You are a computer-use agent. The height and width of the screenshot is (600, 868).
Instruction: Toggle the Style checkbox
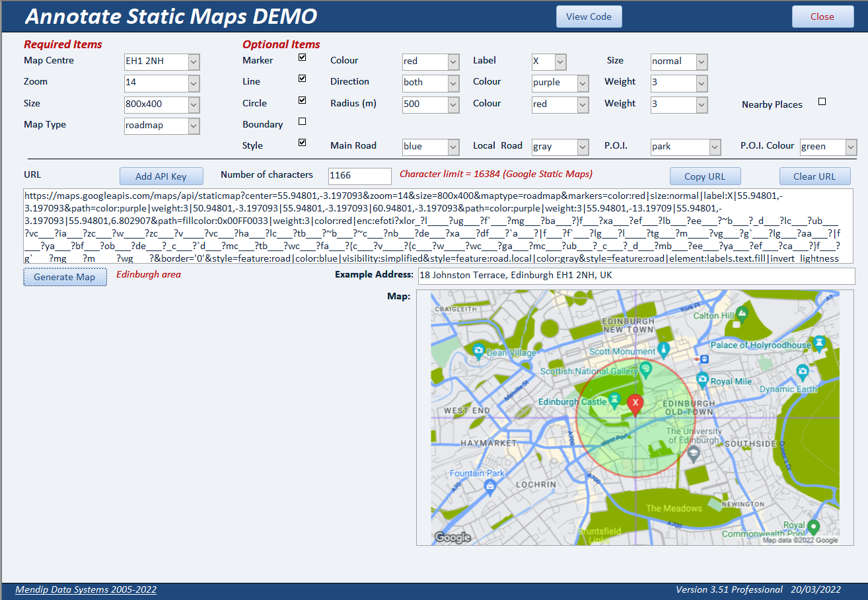303,143
